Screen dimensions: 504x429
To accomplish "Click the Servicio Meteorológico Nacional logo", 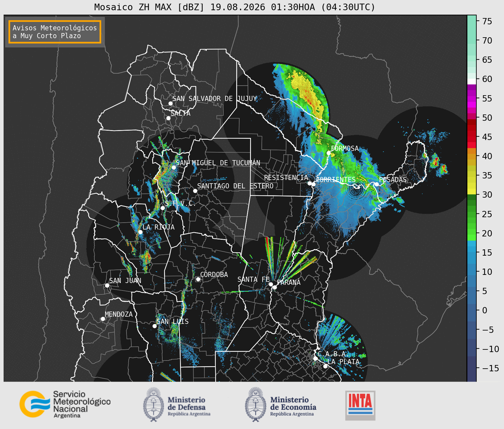I will [65, 404].
